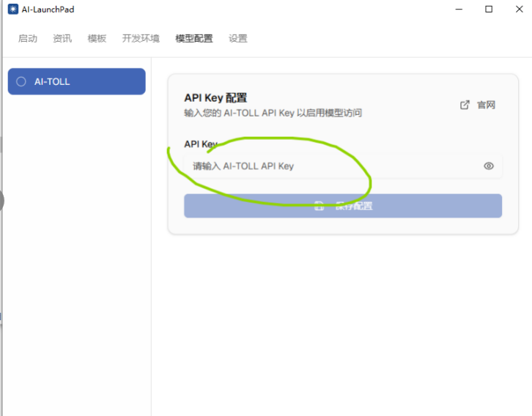Select AI-TOLL in the sidebar
This screenshot has width=532, height=416.
click(77, 81)
